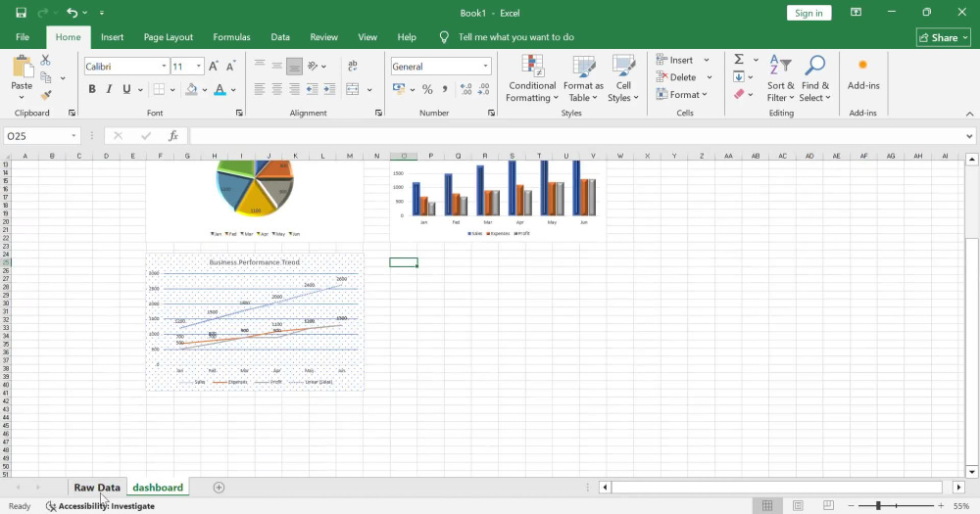Click the Format Painter brush icon

pos(46,95)
